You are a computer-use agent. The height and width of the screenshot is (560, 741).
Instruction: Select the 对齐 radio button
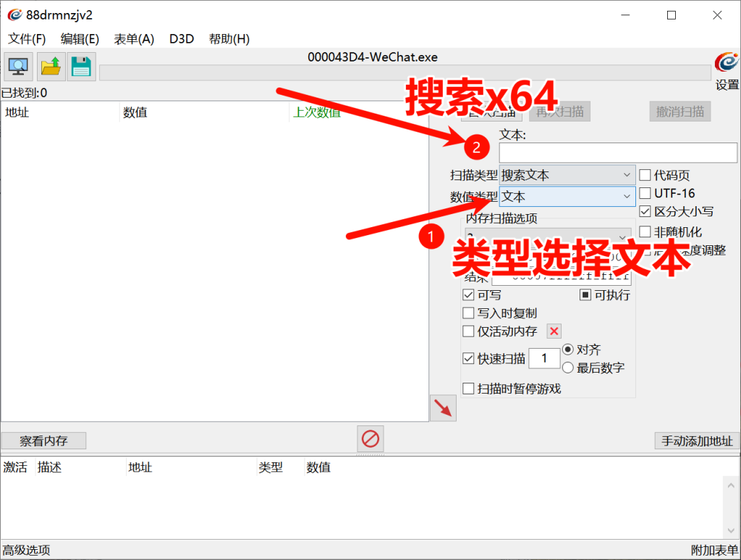568,349
